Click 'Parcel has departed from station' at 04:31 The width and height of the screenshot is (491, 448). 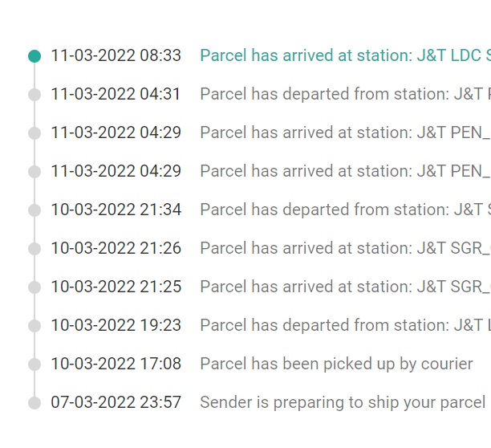pos(346,94)
